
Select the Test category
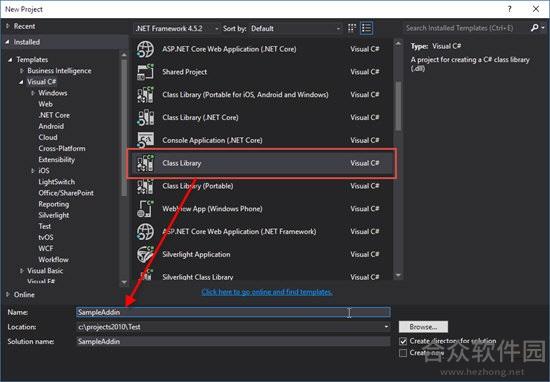45,226
